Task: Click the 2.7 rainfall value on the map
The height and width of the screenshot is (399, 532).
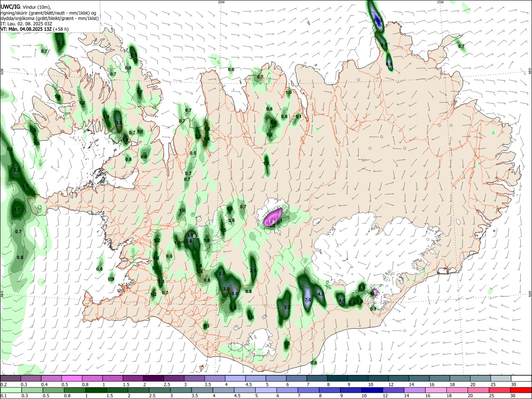Action: [x=222, y=273]
